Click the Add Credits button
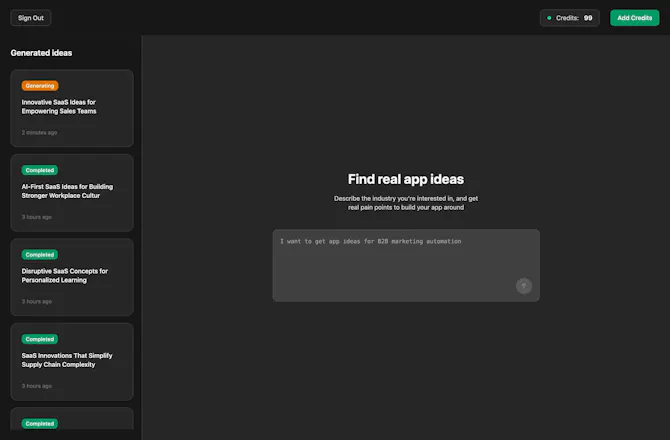670x440 pixels. [635, 18]
